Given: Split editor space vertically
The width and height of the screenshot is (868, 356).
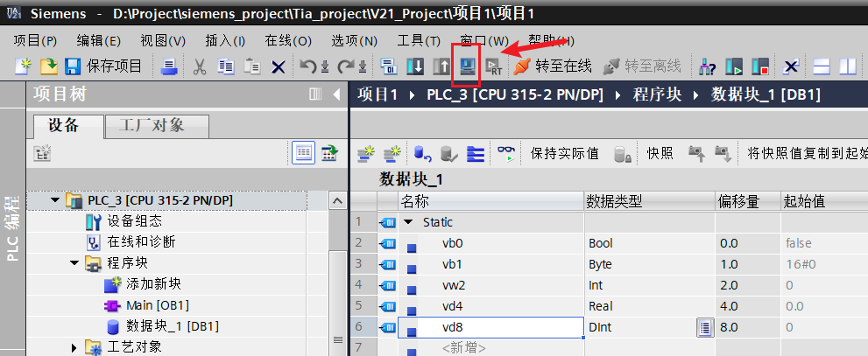Looking at the screenshot, I should [x=848, y=66].
